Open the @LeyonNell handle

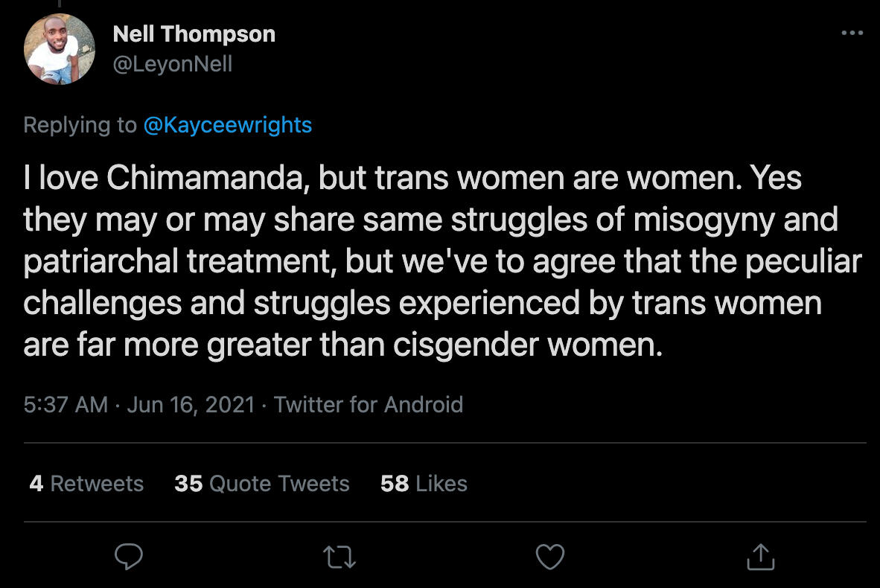tap(172, 65)
